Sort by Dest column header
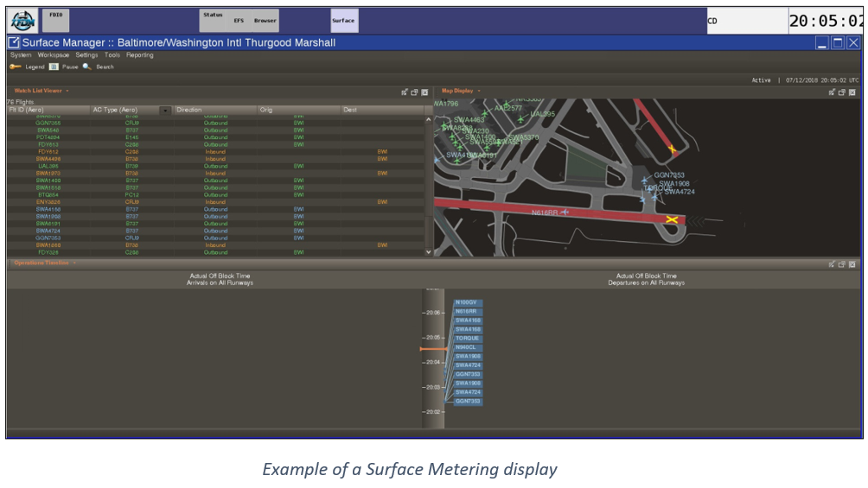This screenshot has width=868, height=488. pyautogui.click(x=382, y=110)
